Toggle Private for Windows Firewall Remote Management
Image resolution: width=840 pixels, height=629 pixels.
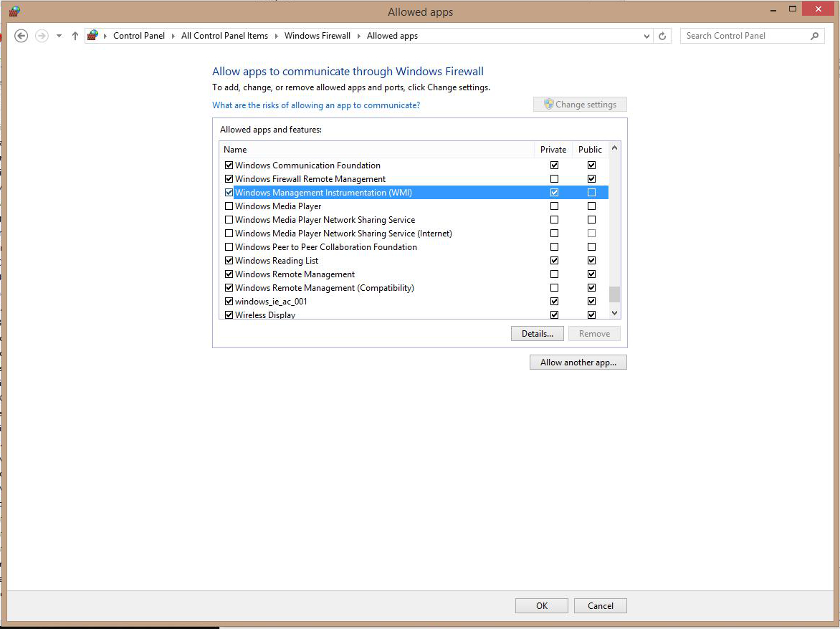pos(554,179)
